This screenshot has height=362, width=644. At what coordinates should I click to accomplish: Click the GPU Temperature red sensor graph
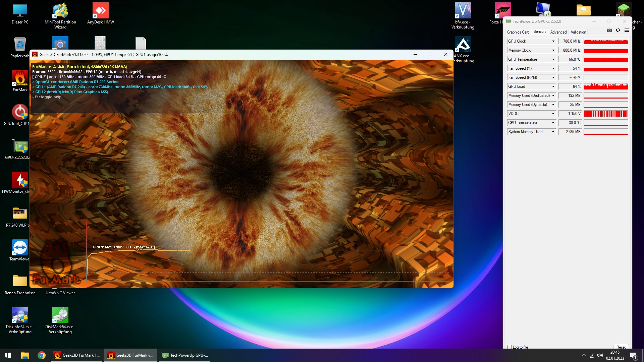tap(606, 59)
